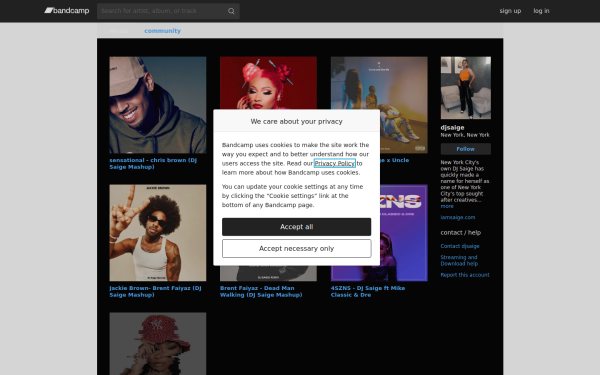Viewport: 600px width, 375px height.
Task: Open the Contact djsaige link
Action: point(460,246)
